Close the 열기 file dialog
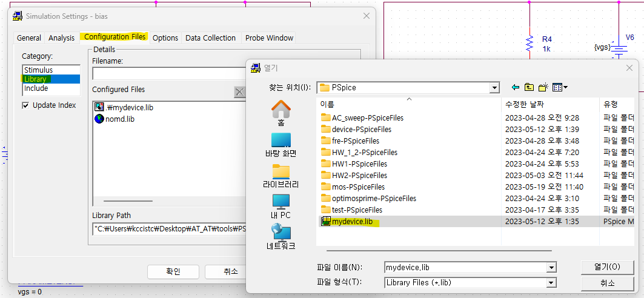644x298 pixels. [629, 68]
